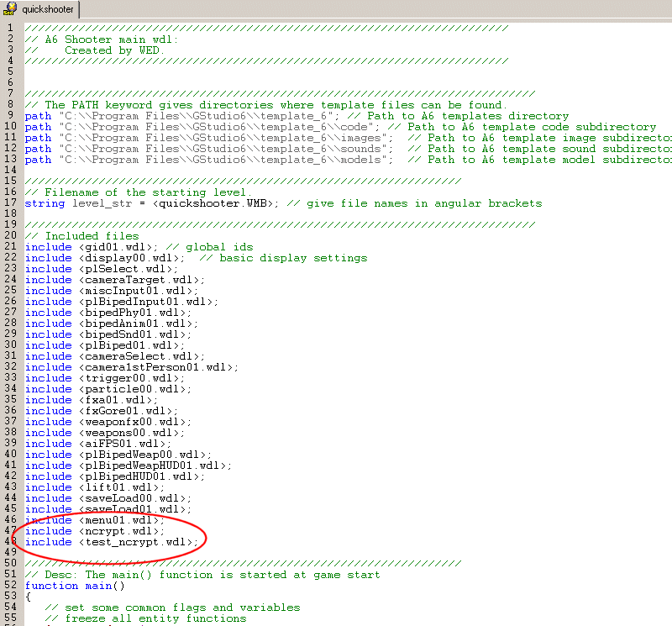
Task: Click the 'include <lift01.wdl>;' line
Action: pos(95,487)
